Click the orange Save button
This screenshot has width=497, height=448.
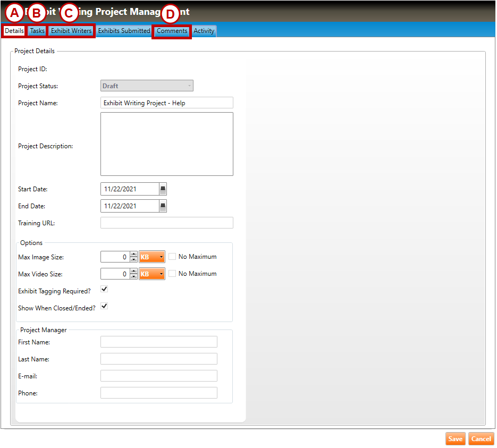[455, 439]
